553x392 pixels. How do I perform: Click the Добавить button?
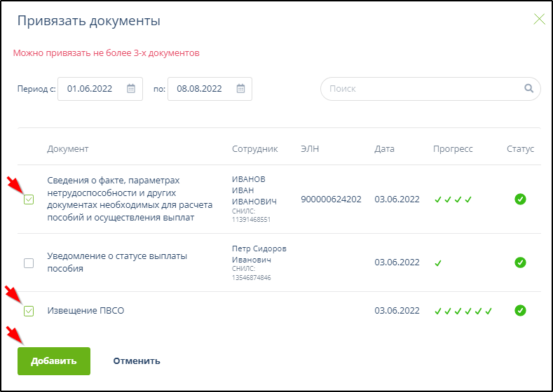[x=54, y=361]
